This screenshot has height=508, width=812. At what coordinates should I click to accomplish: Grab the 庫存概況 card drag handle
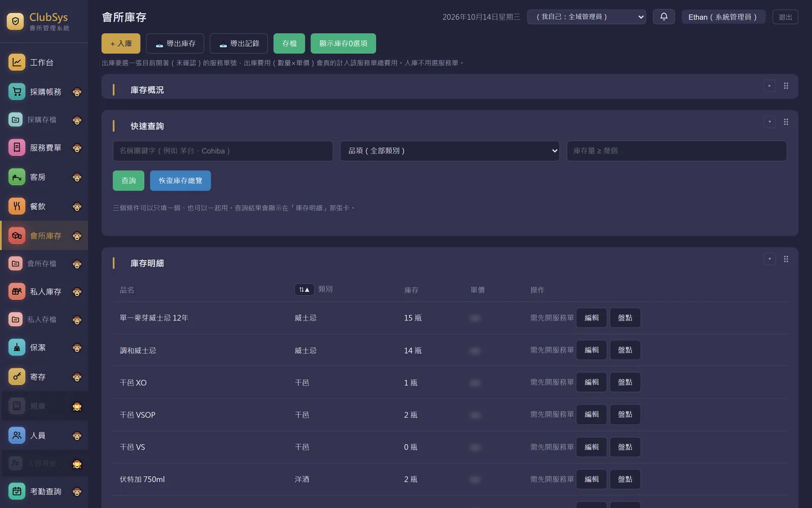click(x=786, y=86)
